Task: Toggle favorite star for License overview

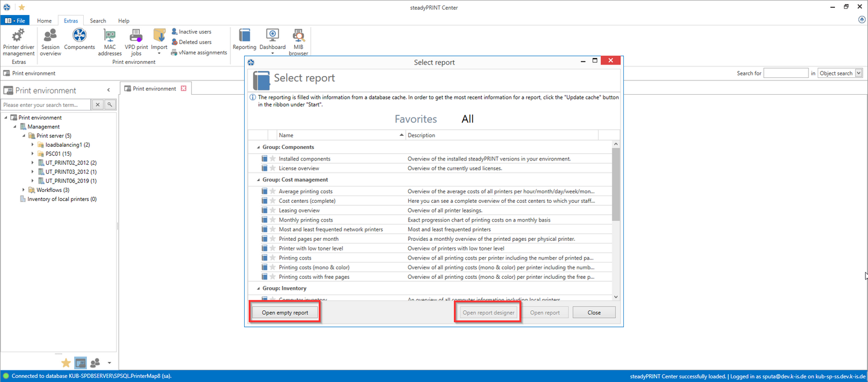Action: click(x=272, y=168)
